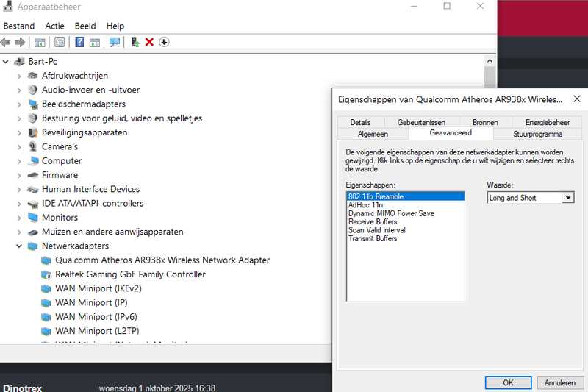
Task: Click the Forward arrow in Device Manager toolbar
Action: (x=20, y=42)
